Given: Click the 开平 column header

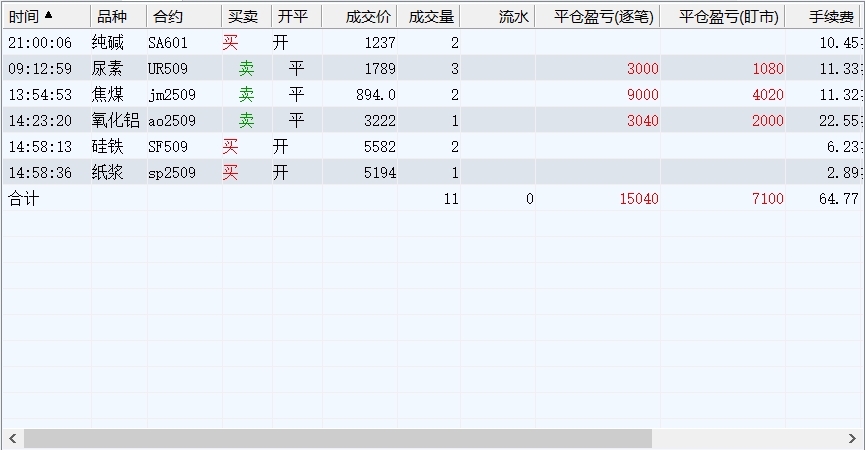Looking at the screenshot, I should coord(297,17).
